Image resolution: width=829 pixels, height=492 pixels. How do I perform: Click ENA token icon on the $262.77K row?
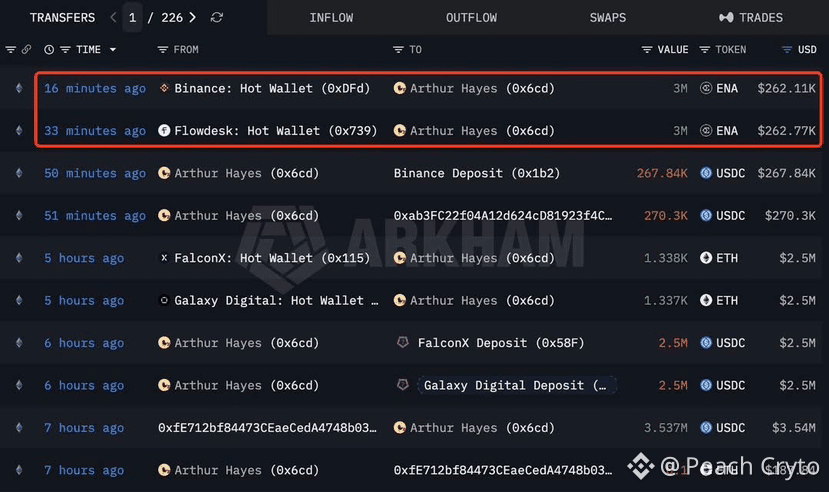[706, 131]
